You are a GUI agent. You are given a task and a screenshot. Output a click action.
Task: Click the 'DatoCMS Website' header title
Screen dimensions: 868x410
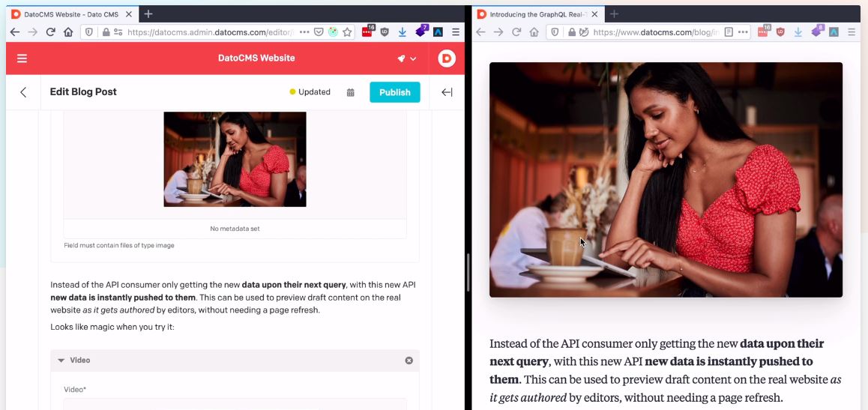[256, 58]
